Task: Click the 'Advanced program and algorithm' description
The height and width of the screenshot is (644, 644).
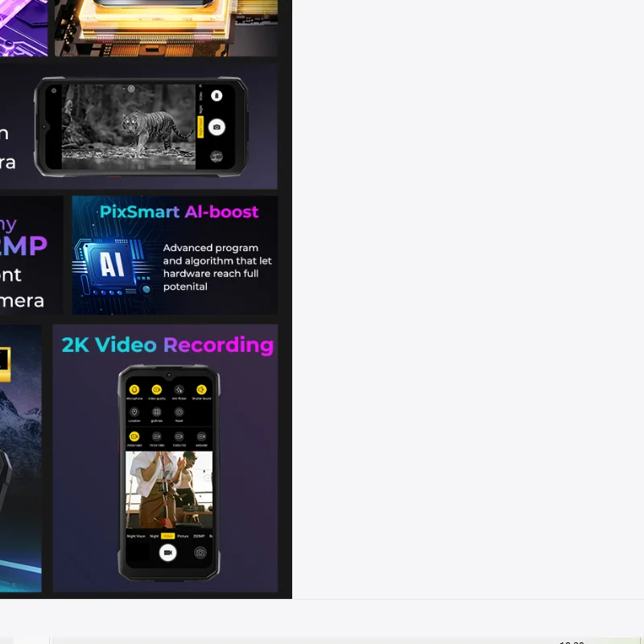Action: point(217,267)
